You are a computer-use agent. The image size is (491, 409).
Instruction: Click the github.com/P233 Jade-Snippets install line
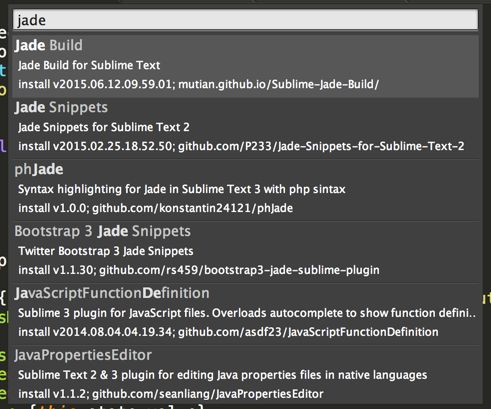[241, 146]
